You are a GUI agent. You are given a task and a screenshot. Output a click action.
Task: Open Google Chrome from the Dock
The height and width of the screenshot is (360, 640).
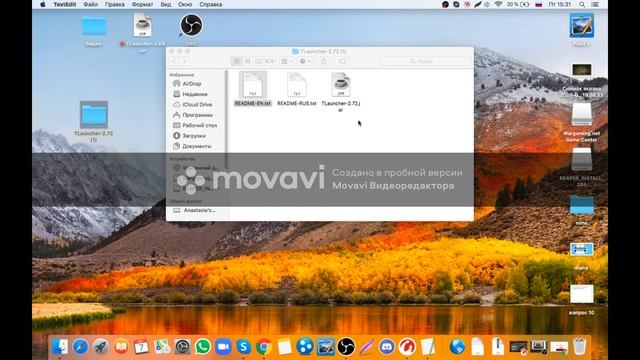pos(264,347)
